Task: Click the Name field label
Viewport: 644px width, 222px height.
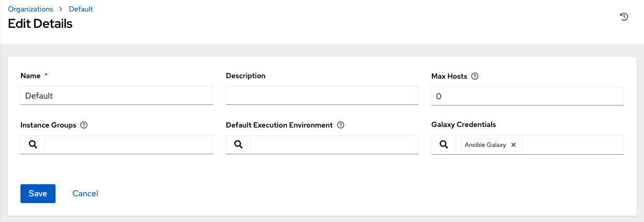Action: coord(30,76)
